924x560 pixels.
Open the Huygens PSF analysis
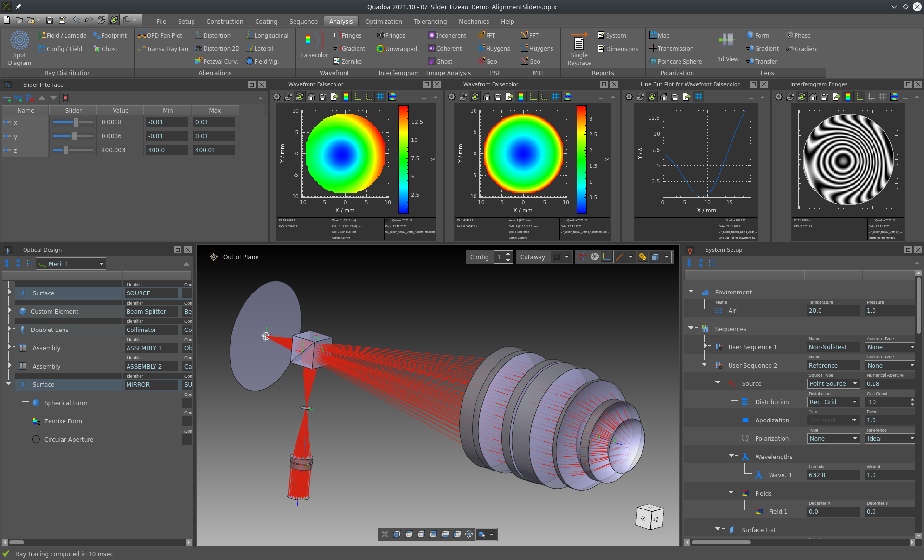pyautogui.click(x=494, y=48)
